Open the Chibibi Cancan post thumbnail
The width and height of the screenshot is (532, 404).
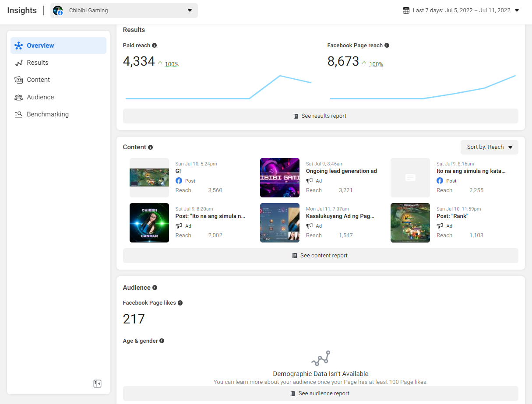149,223
